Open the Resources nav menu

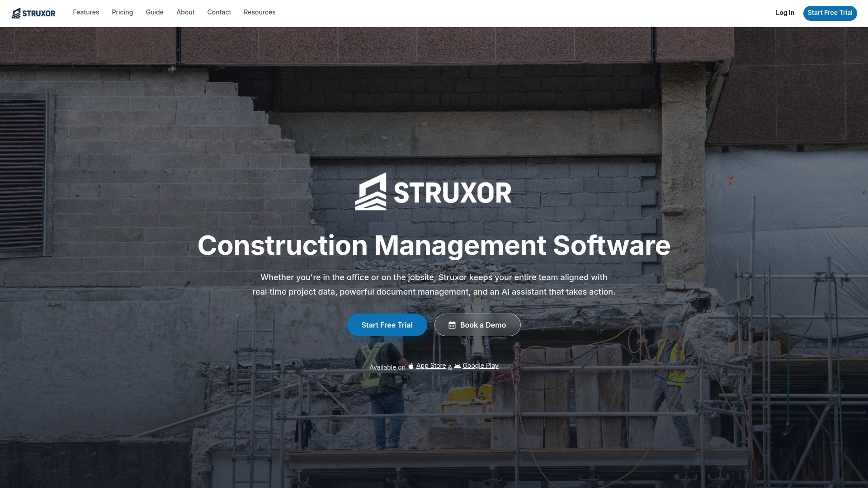click(x=259, y=12)
